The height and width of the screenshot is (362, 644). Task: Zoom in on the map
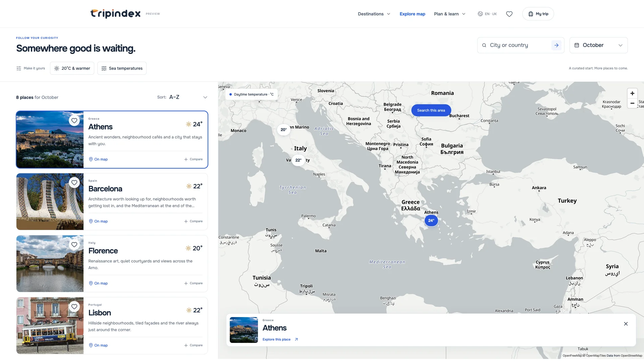632,94
